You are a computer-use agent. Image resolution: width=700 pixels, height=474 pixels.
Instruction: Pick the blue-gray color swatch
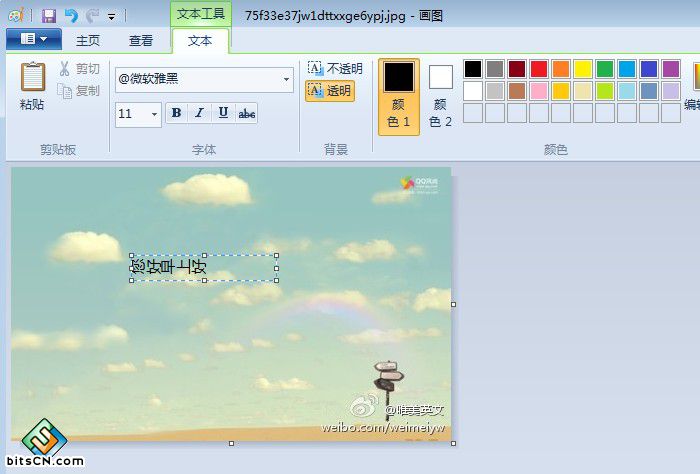(x=649, y=91)
